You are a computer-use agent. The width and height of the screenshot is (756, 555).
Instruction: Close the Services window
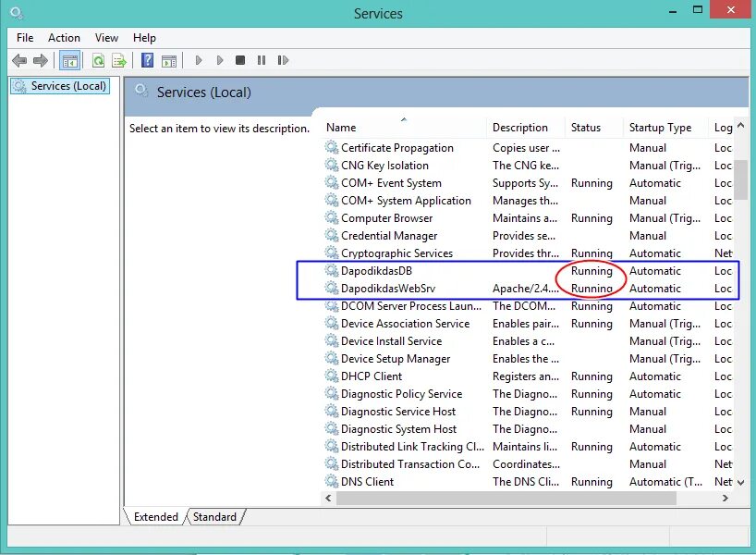731,9
